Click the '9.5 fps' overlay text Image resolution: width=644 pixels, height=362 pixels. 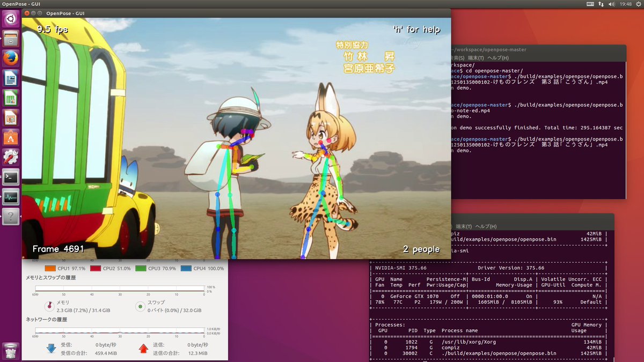click(52, 29)
